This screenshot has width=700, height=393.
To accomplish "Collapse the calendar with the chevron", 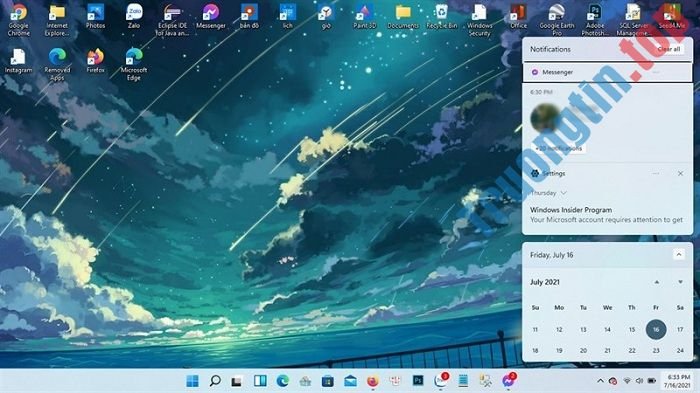I will [679, 255].
